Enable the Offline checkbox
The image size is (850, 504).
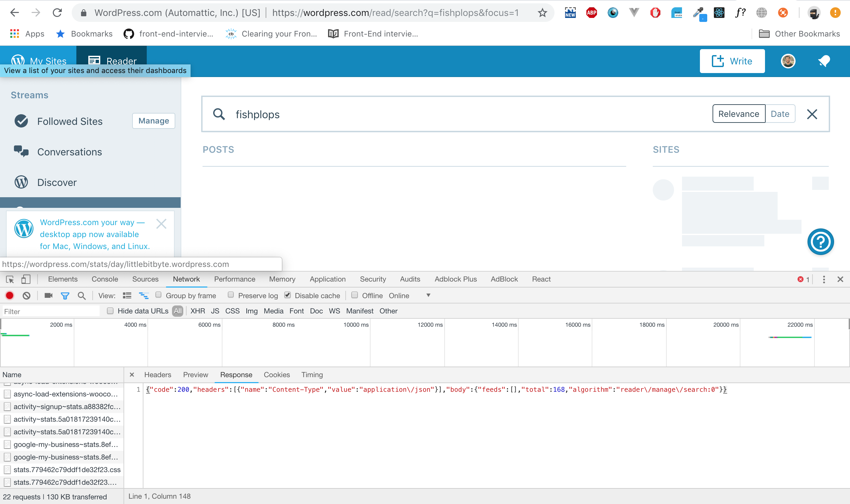pos(355,295)
